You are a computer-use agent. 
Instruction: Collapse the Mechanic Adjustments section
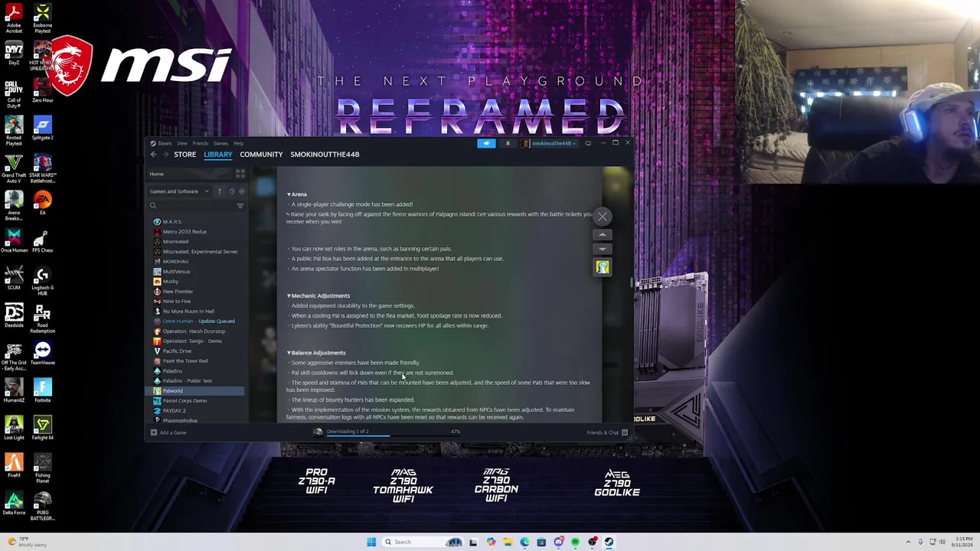(x=289, y=295)
